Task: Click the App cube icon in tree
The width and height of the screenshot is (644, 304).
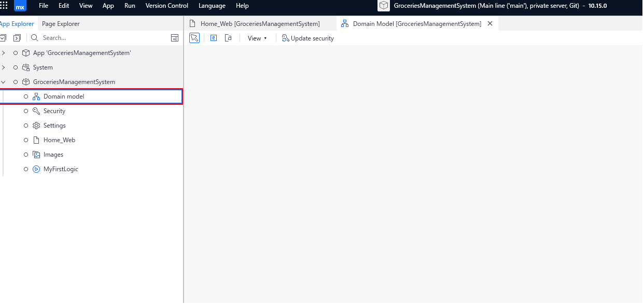Action: coord(26,52)
